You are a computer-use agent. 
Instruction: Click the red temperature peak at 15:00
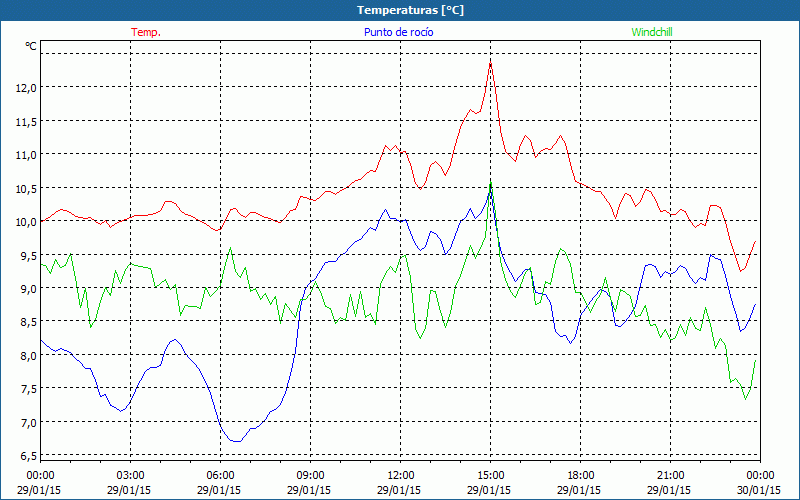[490, 62]
